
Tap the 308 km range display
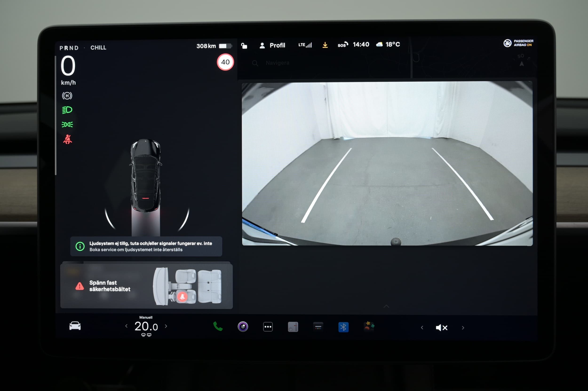(x=206, y=46)
